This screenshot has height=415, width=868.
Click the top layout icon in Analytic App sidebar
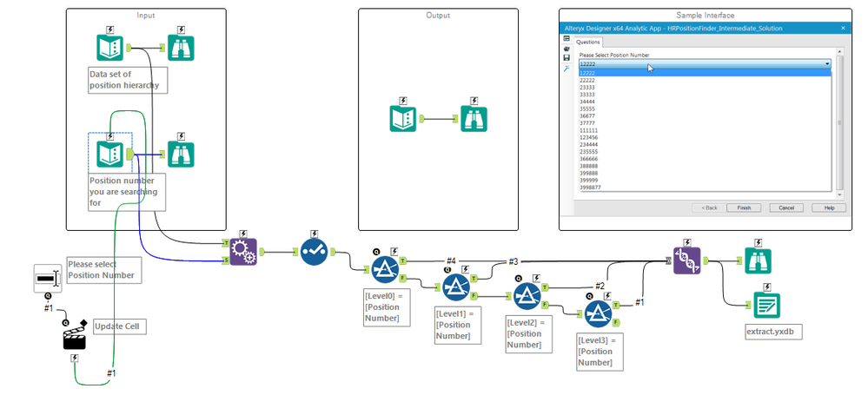click(x=567, y=38)
